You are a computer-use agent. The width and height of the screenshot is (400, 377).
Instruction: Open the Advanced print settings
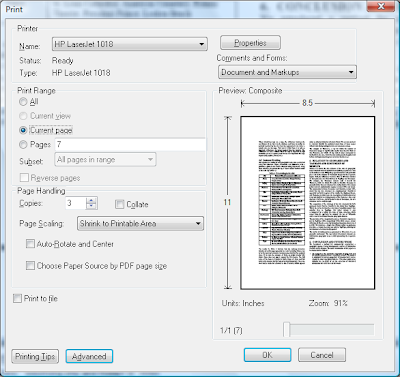[89, 356]
